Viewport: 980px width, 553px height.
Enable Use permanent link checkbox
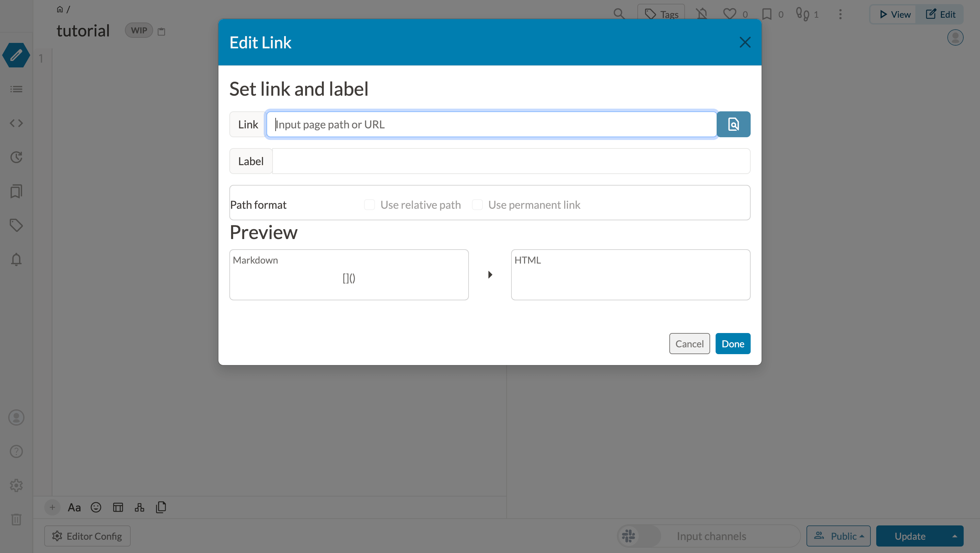[x=477, y=205]
